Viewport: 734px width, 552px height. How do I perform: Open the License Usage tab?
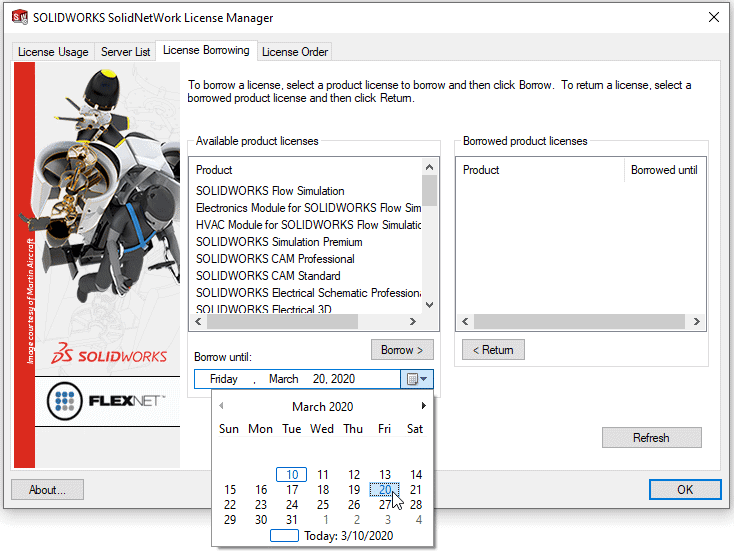point(53,52)
